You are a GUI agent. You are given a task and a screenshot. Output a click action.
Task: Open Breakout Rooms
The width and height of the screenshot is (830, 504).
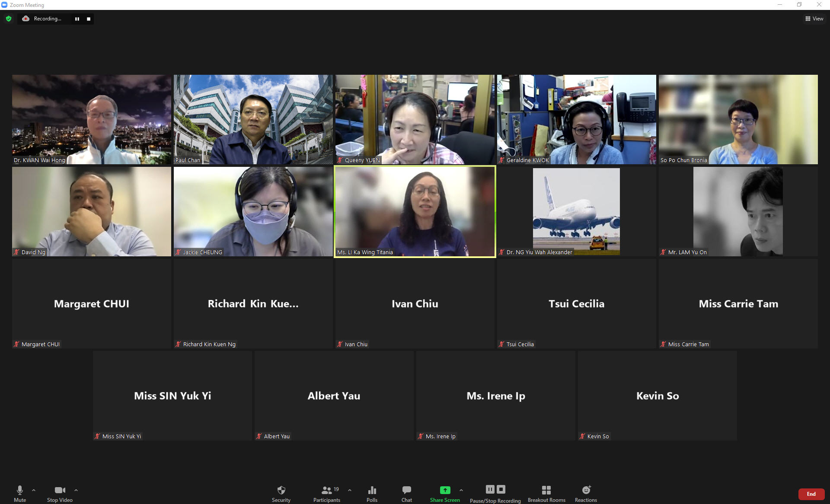click(x=546, y=493)
